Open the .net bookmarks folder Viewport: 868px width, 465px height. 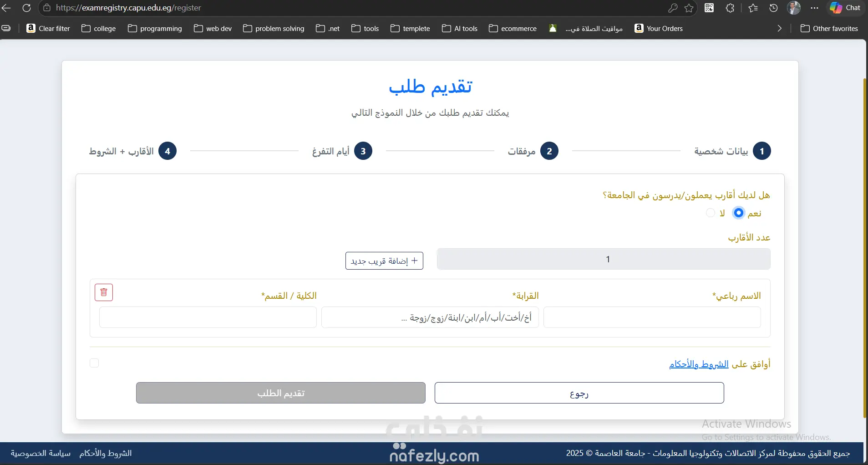(328, 28)
